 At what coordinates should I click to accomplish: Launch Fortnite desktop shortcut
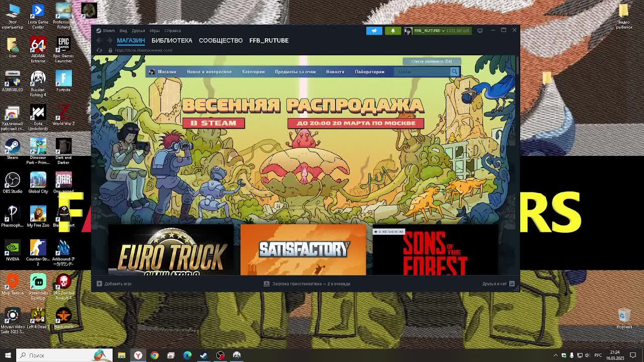(63, 81)
